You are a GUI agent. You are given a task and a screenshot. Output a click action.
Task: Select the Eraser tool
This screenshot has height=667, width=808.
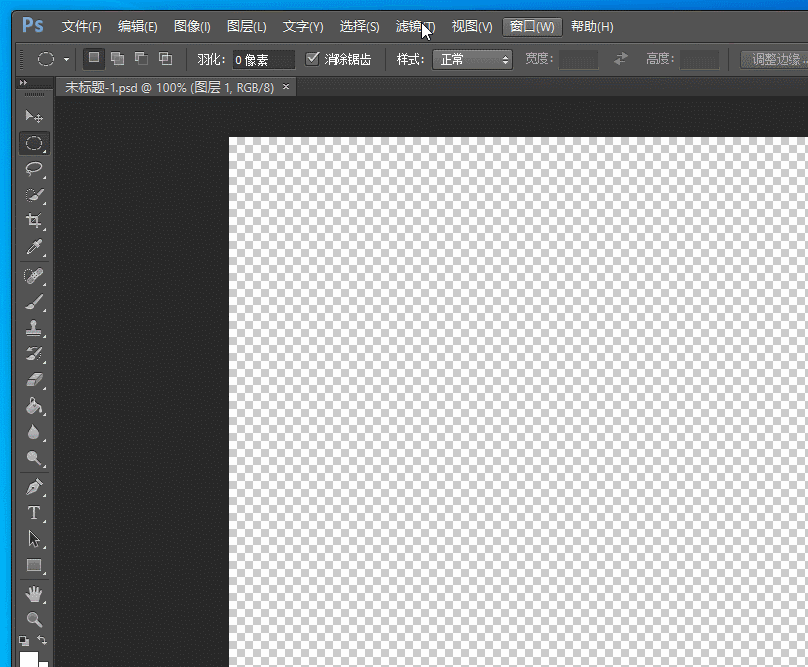[34, 380]
